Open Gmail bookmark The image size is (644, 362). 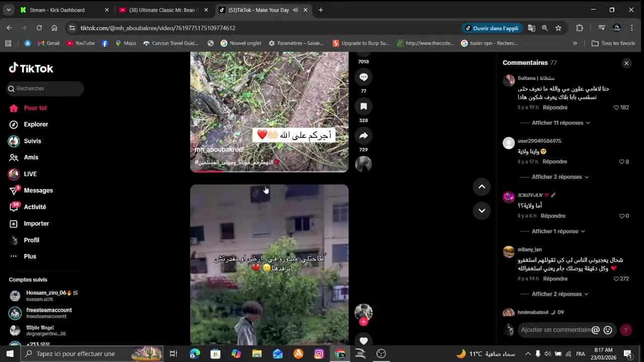click(x=48, y=43)
